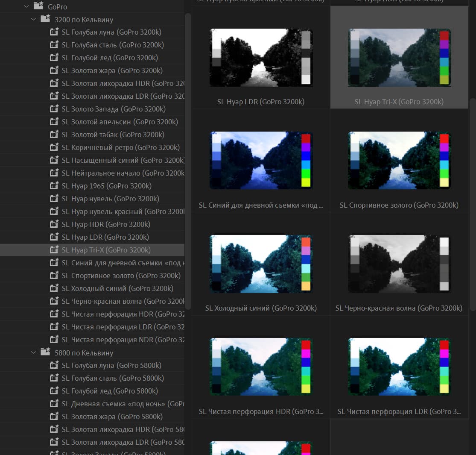Click preset icon for SL Золото Запада (GoPro 3200k)
This screenshot has width=476, height=455.
pyautogui.click(x=54, y=109)
